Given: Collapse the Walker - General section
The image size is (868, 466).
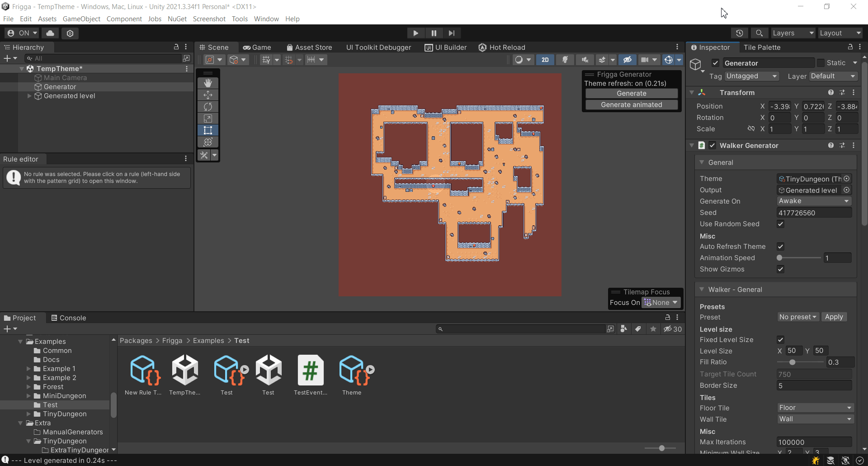Looking at the screenshot, I should pyautogui.click(x=702, y=290).
